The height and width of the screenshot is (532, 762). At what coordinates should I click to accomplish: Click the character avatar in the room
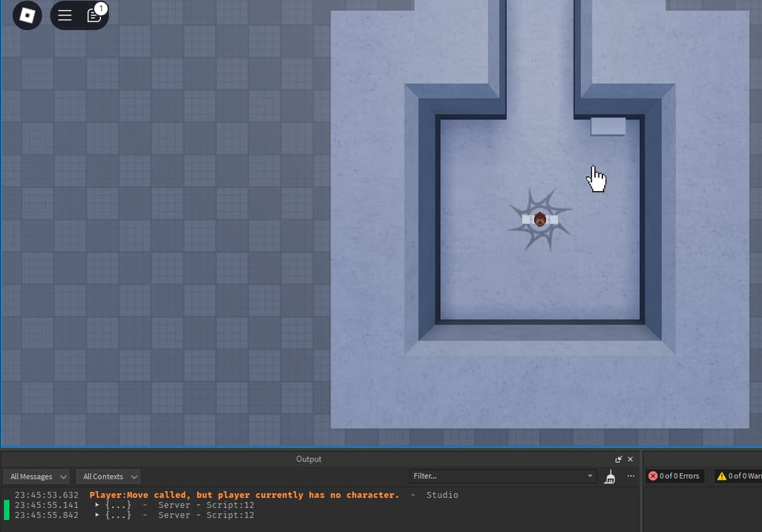(x=540, y=219)
